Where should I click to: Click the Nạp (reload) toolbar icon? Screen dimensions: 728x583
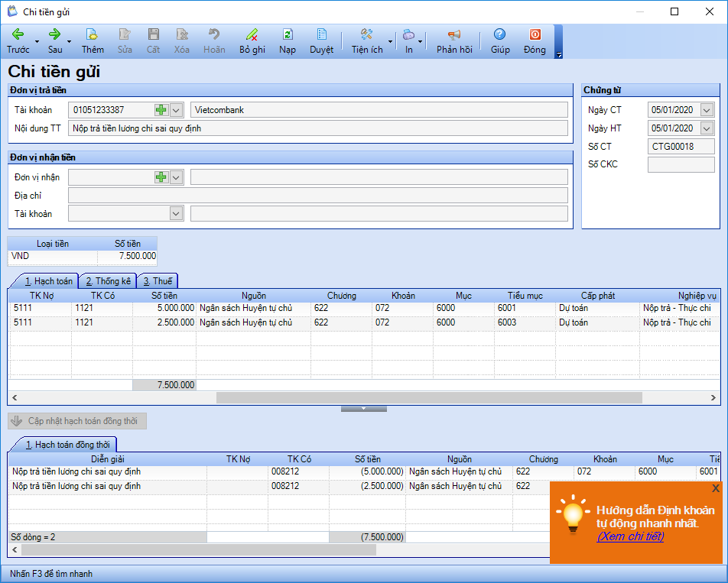coord(288,35)
